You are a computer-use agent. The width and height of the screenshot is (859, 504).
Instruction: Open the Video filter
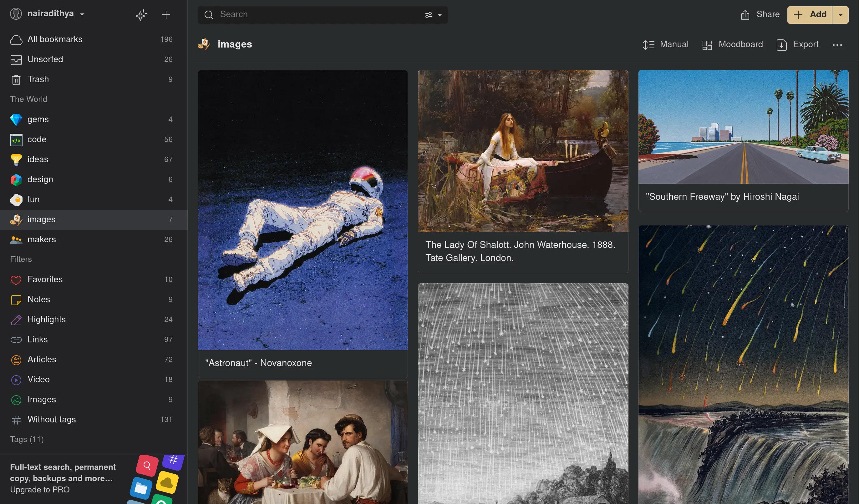pos(38,379)
